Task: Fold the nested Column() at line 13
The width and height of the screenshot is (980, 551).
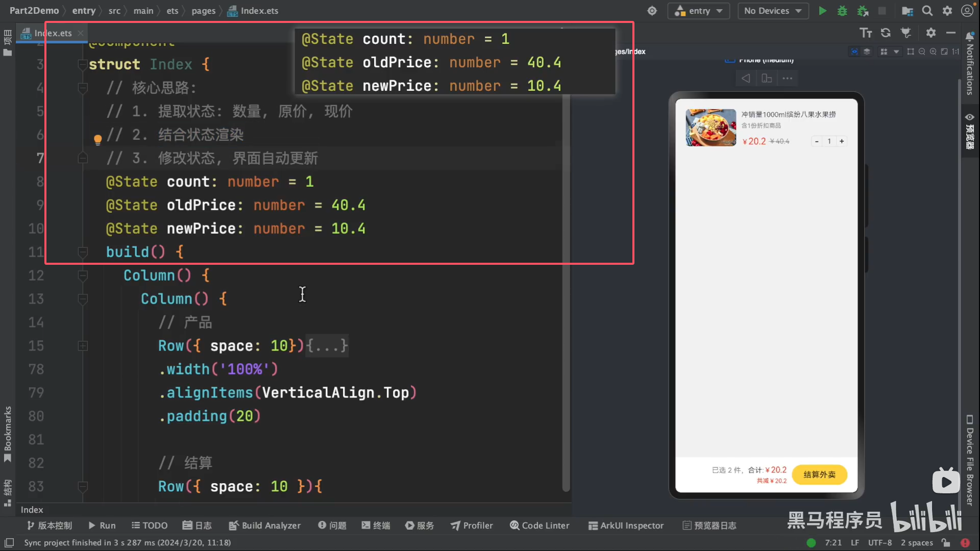Action: click(83, 299)
